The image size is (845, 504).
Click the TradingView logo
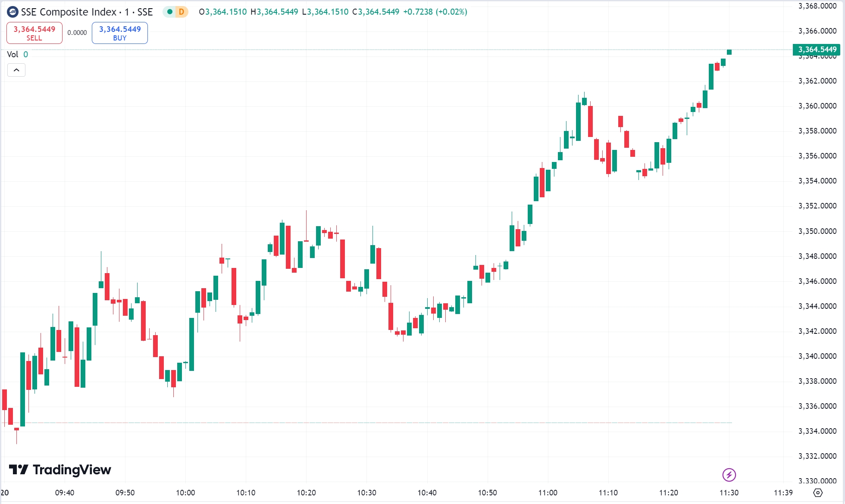60,470
